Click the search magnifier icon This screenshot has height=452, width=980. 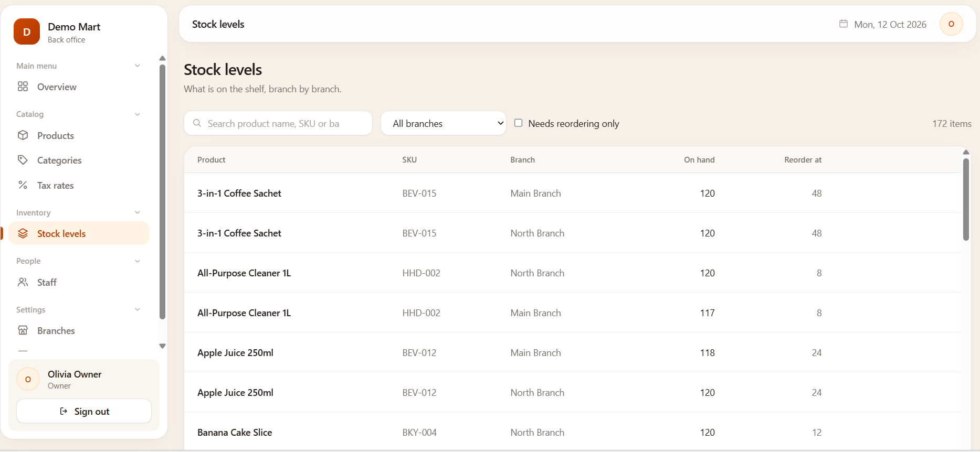click(x=197, y=123)
